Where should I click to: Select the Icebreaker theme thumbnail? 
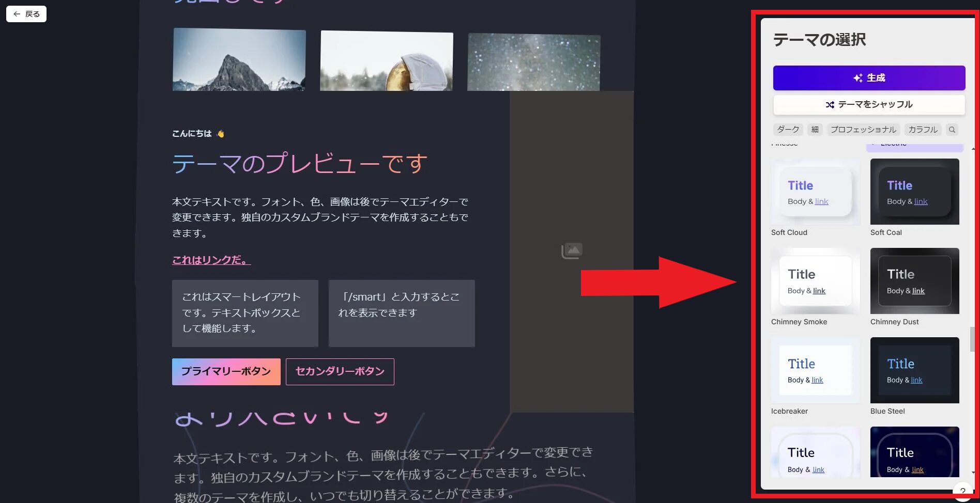[816, 370]
